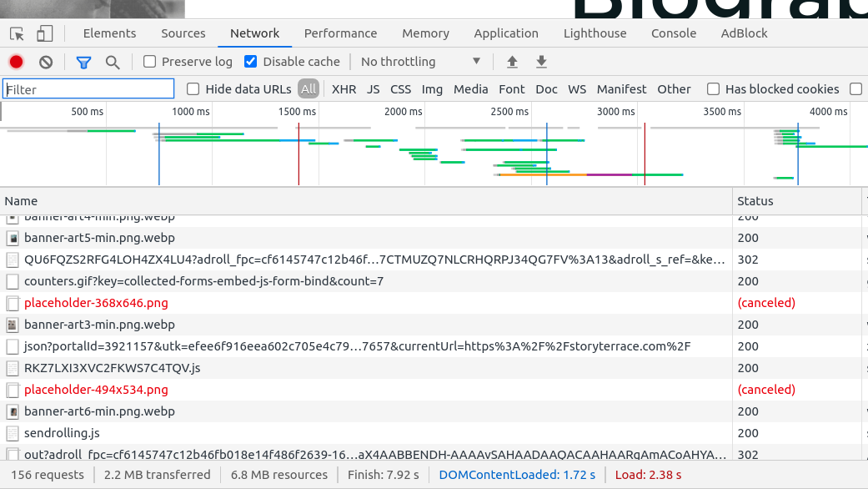Select the counters.gif?key=collected-forms request
The height and width of the screenshot is (489, 868).
203,281
